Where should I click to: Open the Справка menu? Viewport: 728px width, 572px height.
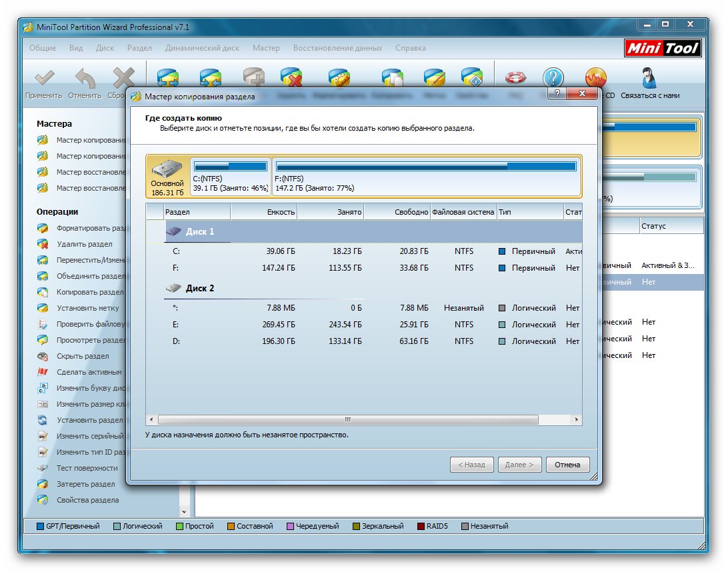click(x=410, y=48)
